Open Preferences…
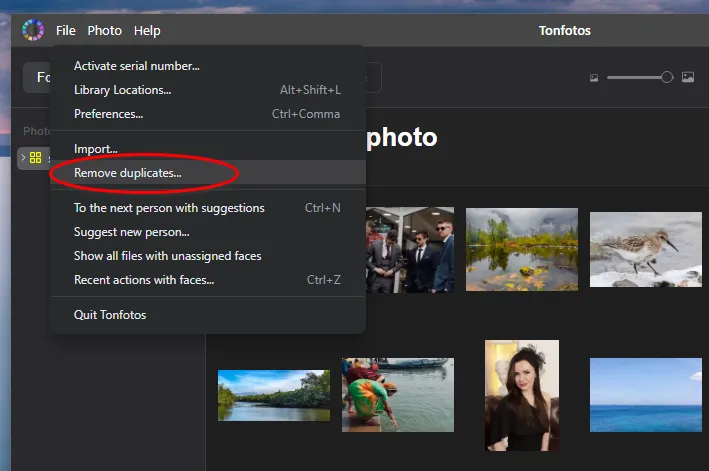This screenshot has width=709, height=471. point(208,114)
